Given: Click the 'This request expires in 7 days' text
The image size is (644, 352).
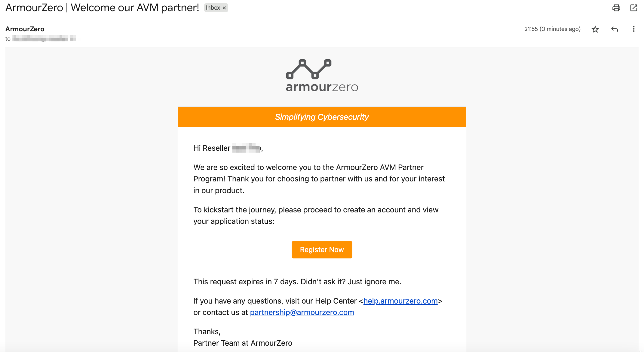Looking at the screenshot, I should (297, 282).
